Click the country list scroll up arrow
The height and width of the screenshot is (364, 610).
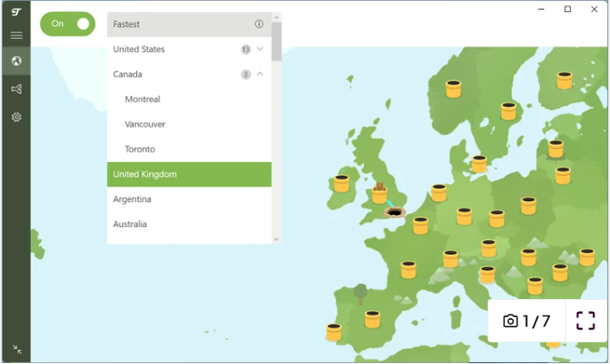[277, 17]
